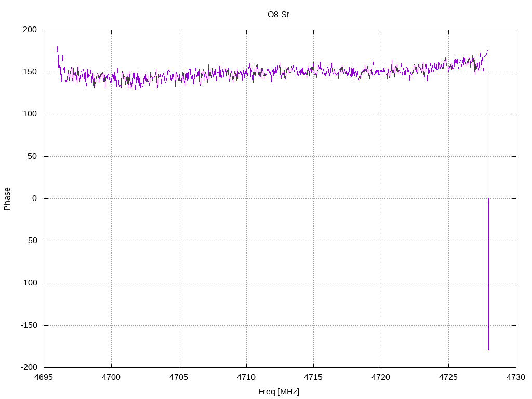Click the x-axis tick label 4710

click(x=246, y=377)
